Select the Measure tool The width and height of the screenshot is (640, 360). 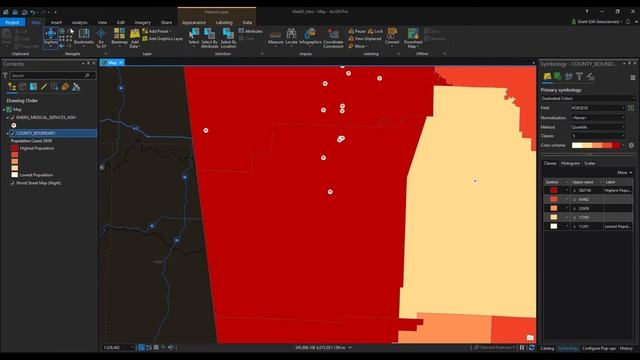coord(276,37)
